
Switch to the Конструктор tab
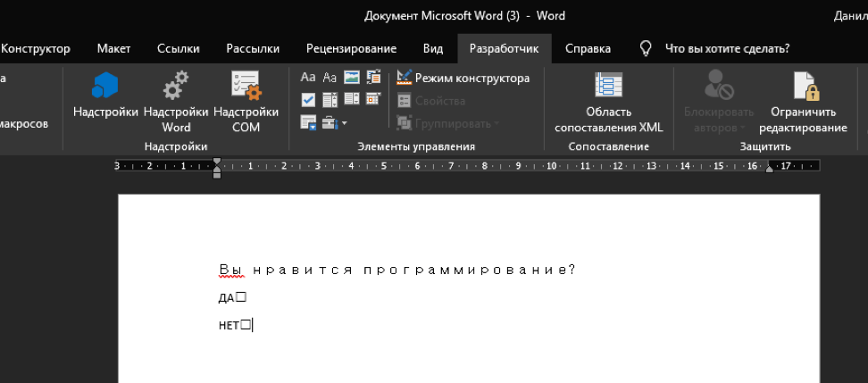36,49
